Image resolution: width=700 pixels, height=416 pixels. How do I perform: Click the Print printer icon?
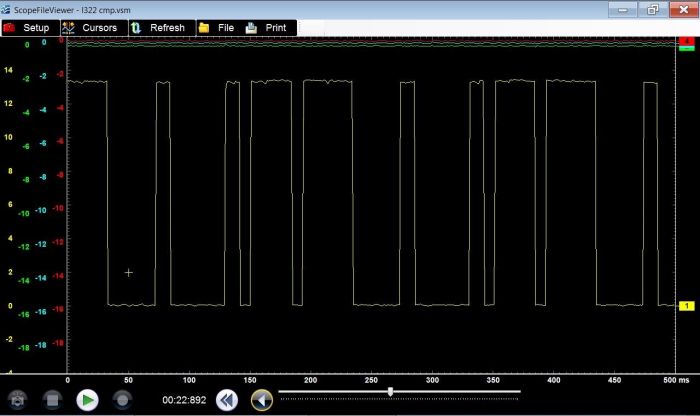(x=251, y=28)
